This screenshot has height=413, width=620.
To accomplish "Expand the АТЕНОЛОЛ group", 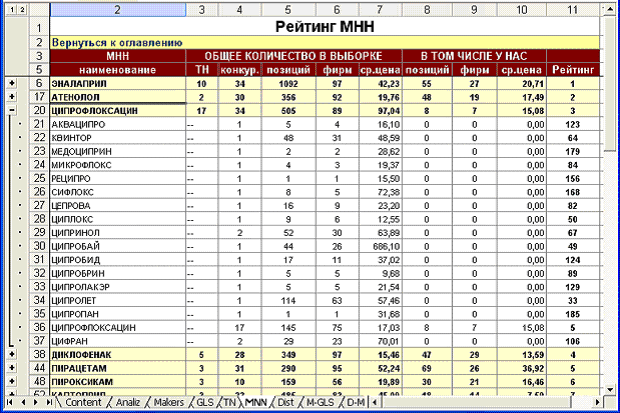I will pos(12,97).
